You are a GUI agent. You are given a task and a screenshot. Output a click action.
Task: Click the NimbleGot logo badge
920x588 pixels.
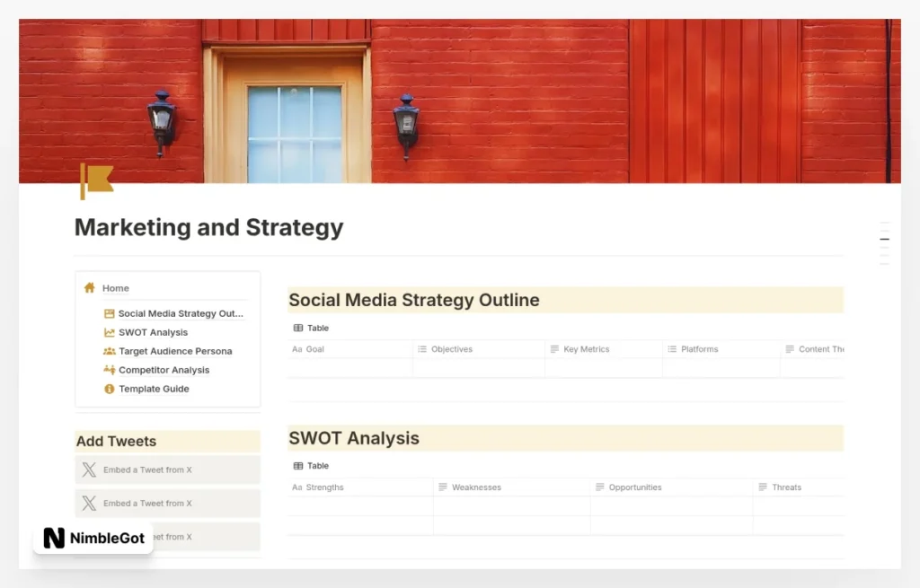[93, 538]
